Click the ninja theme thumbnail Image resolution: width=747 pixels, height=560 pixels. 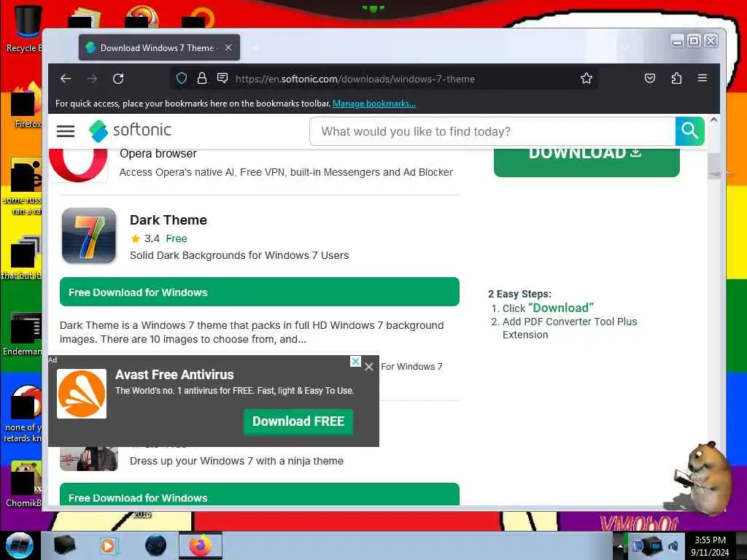click(x=88, y=459)
